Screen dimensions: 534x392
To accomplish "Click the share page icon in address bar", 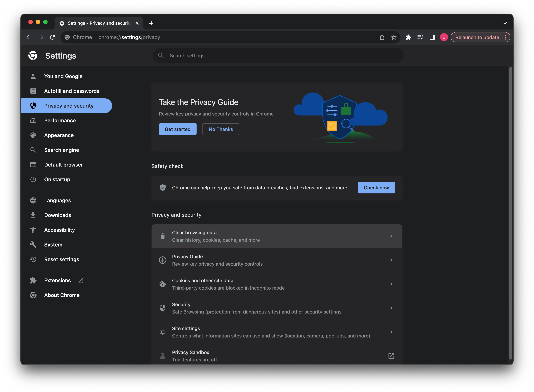I will (x=382, y=37).
